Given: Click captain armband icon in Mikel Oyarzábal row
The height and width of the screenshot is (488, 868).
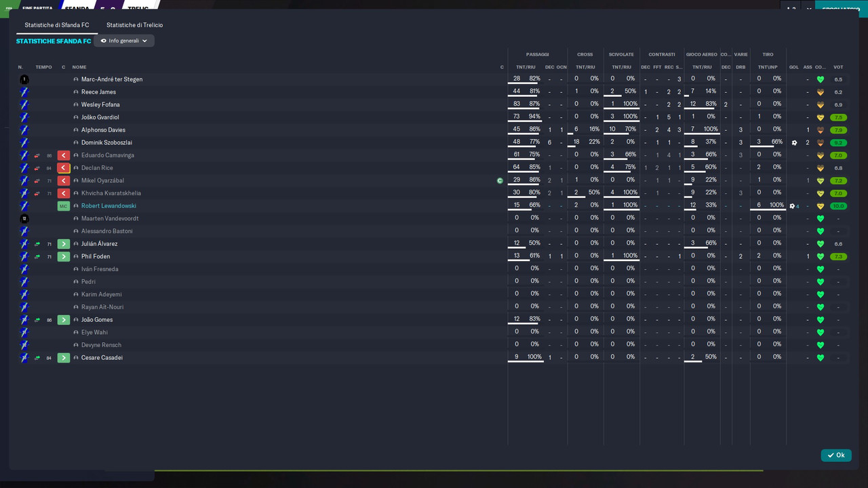Looking at the screenshot, I should pyautogui.click(x=500, y=180).
